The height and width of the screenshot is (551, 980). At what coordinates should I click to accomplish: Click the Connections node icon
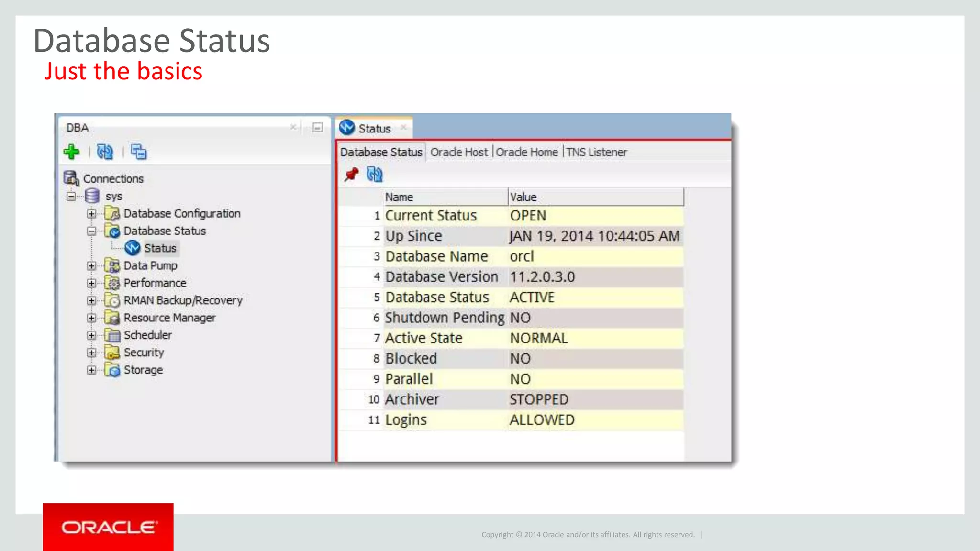(x=71, y=178)
